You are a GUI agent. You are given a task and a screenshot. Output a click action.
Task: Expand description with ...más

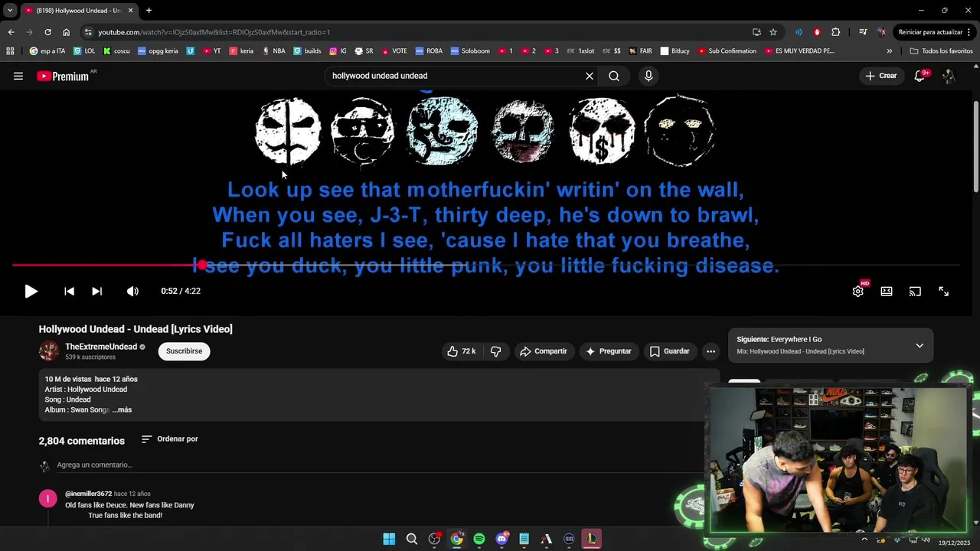122,409
